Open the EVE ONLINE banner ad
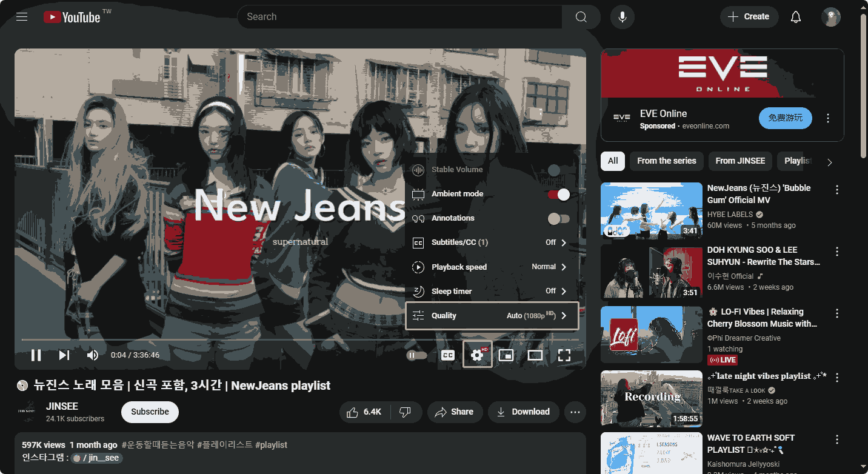The image size is (868, 474). click(x=722, y=73)
